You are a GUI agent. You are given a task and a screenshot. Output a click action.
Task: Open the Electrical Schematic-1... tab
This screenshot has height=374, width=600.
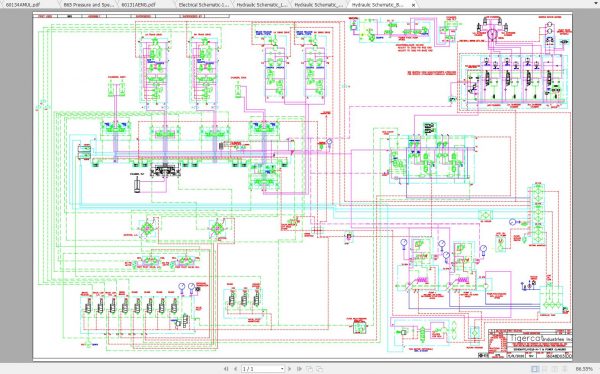pos(203,5)
